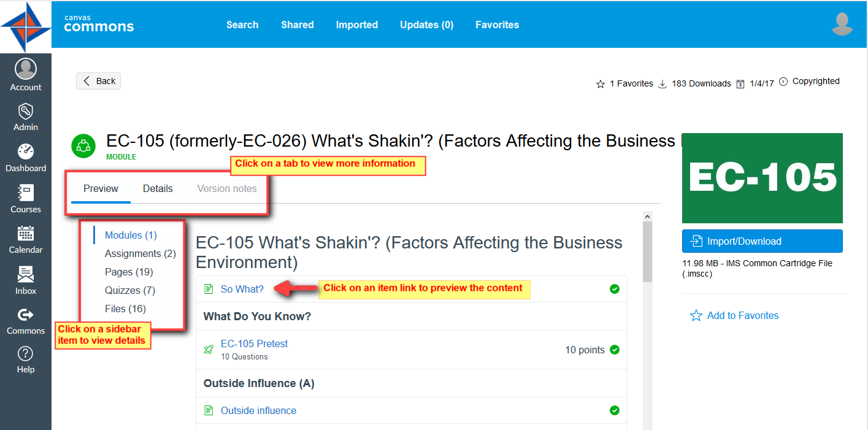Screen dimensions: 868x430
Task: Click the 10 Questions text
Action: (244, 356)
